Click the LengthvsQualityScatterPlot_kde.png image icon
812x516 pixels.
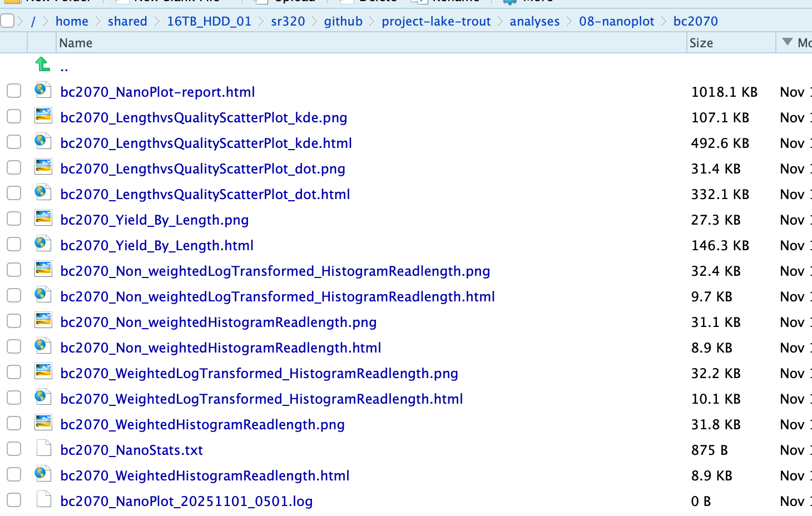tap(43, 115)
